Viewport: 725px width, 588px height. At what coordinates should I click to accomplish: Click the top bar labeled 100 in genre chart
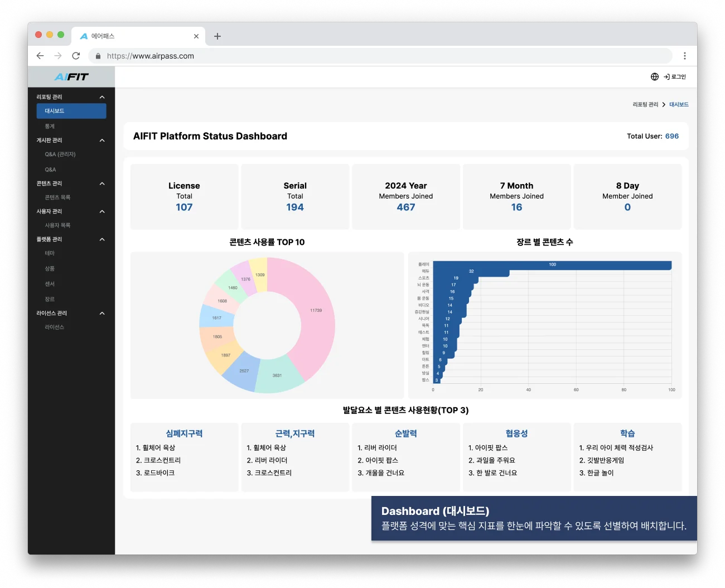[552, 265]
